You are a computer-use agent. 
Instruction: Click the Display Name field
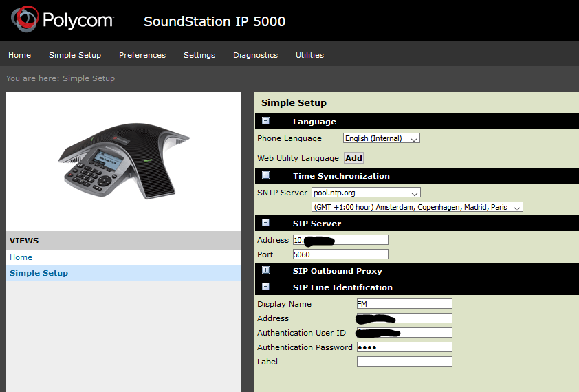(x=404, y=304)
